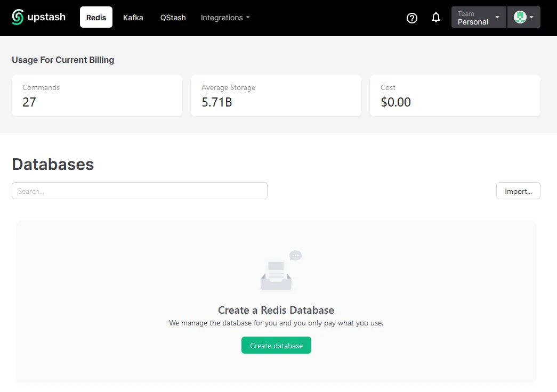This screenshot has width=557, height=392.
Task: Click the Upstash logo icon
Action: [18, 17]
